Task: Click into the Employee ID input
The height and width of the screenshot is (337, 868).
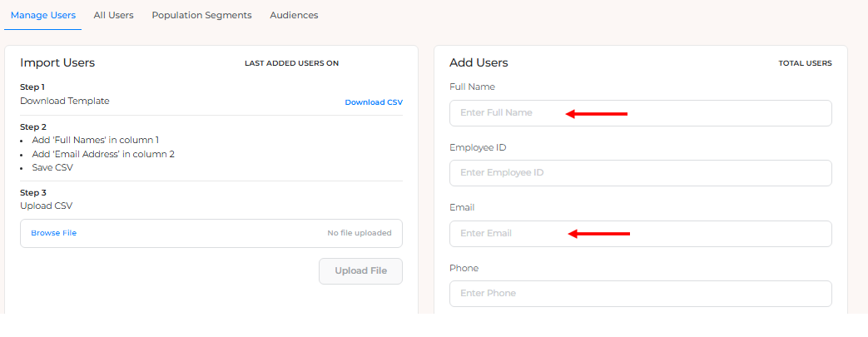Action: 640,173
